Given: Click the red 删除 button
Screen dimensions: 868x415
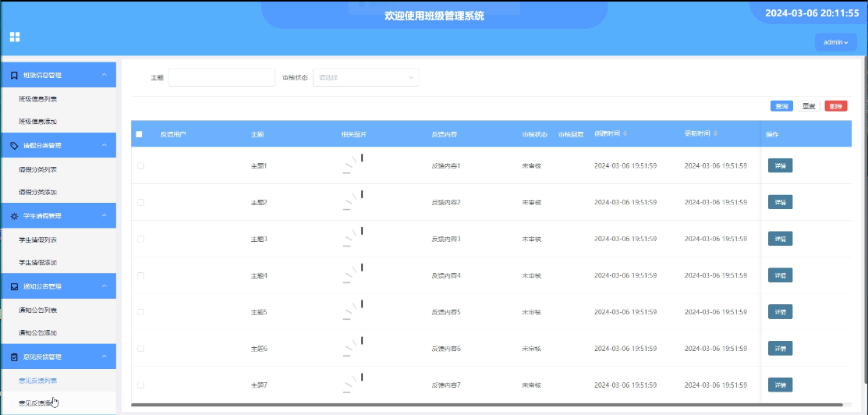Looking at the screenshot, I should click(836, 106).
